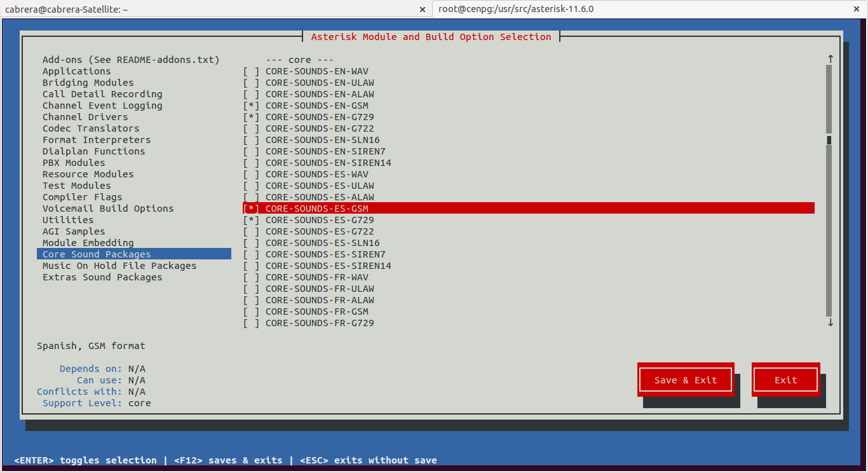Click the Save & Exit button
Image resolution: width=868 pixels, height=473 pixels.
(685, 380)
